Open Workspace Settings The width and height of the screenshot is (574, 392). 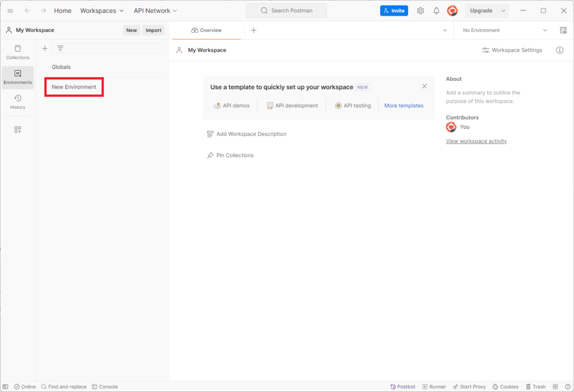pos(512,50)
